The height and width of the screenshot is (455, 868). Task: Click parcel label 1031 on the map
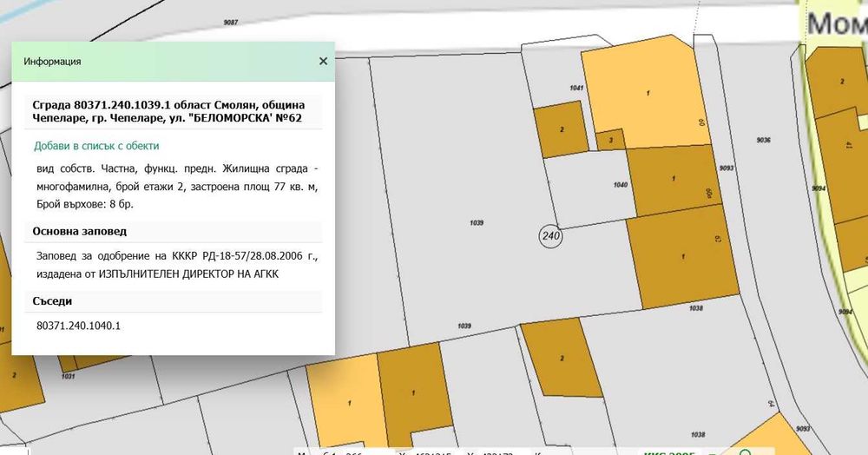click(68, 376)
